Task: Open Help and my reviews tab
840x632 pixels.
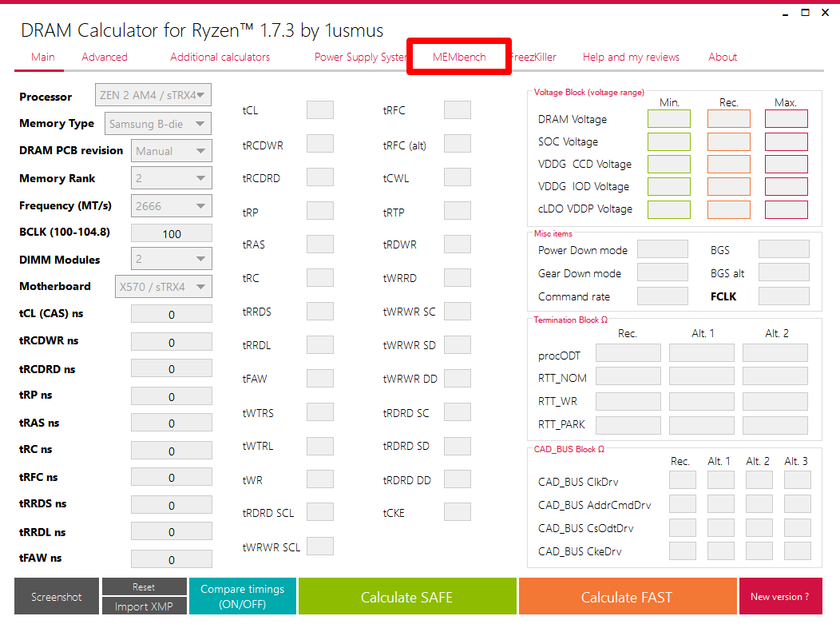Action: (631, 57)
